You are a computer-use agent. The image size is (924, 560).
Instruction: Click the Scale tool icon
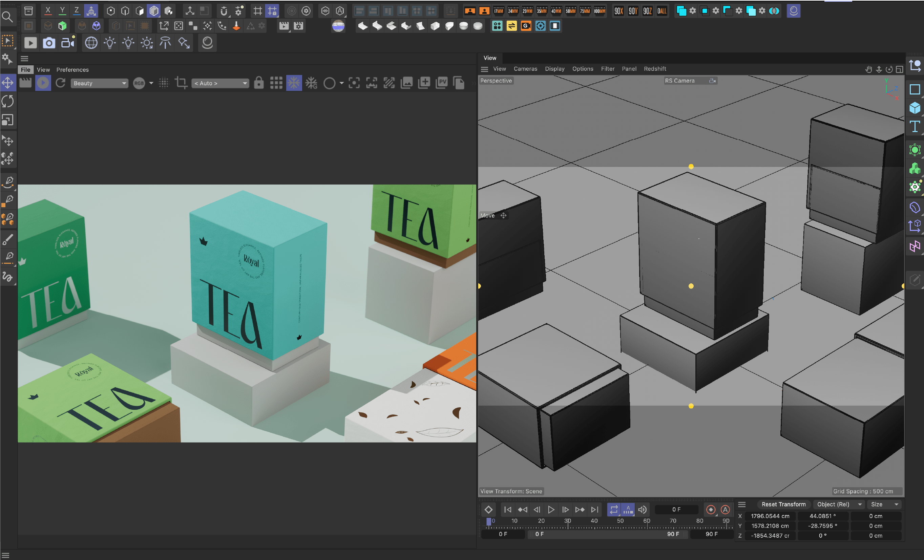tap(8, 120)
